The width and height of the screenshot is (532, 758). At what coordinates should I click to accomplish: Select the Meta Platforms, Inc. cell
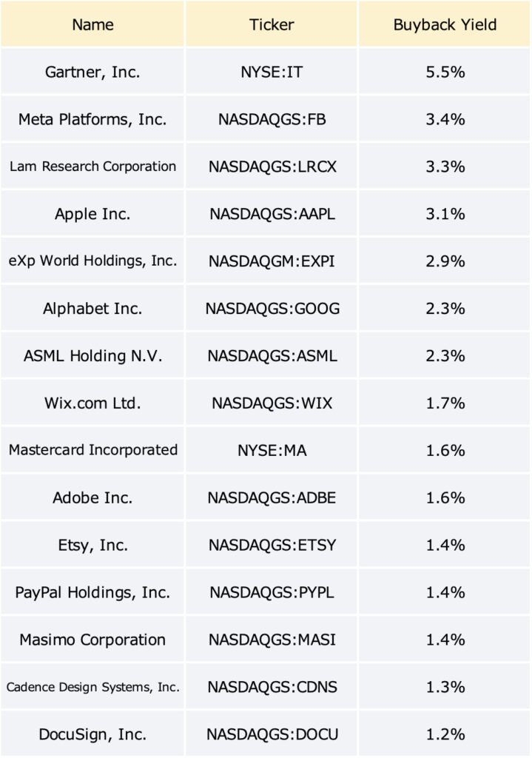[92, 119]
